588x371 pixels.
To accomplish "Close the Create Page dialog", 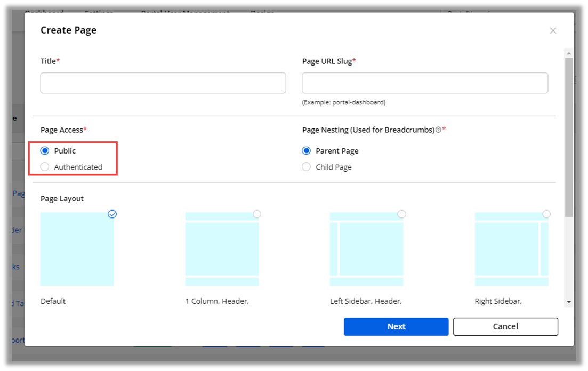I will (553, 30).
